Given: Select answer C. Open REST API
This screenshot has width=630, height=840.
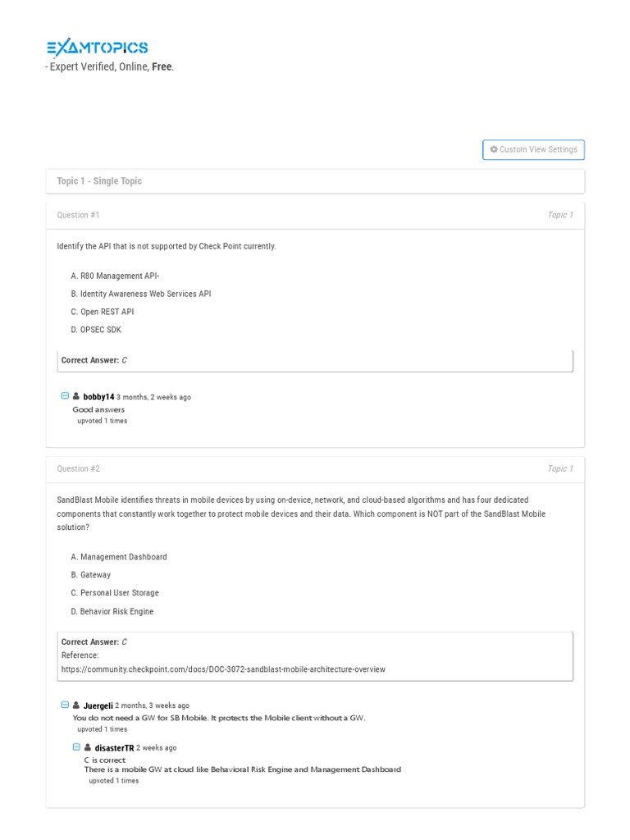Looking at the screenshot, I should click(x=103, y=312).
